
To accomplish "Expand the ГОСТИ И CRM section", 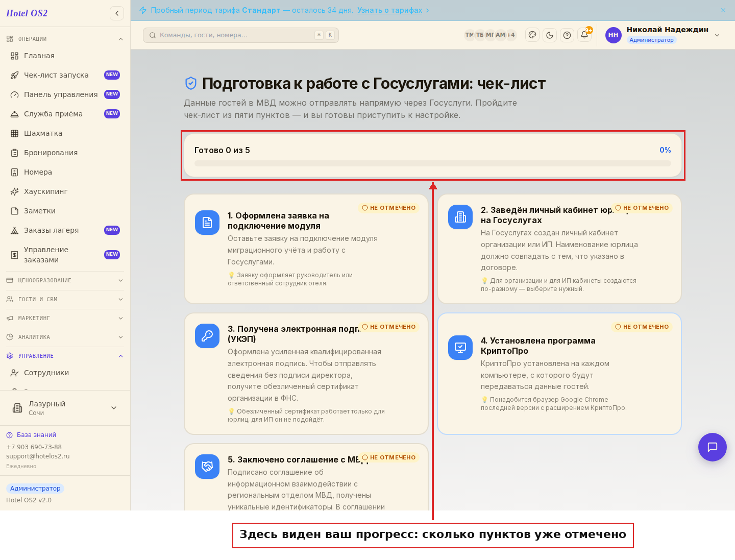I will [x=65, y=299].
